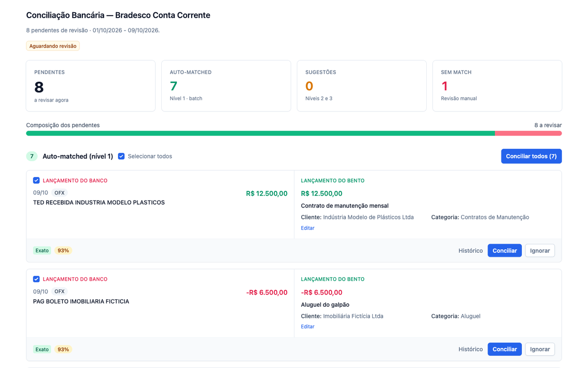Click the client name Imobiliária Fictícia Ltda
The width and height of the screenshot is (588, 368).
point(353,316)
